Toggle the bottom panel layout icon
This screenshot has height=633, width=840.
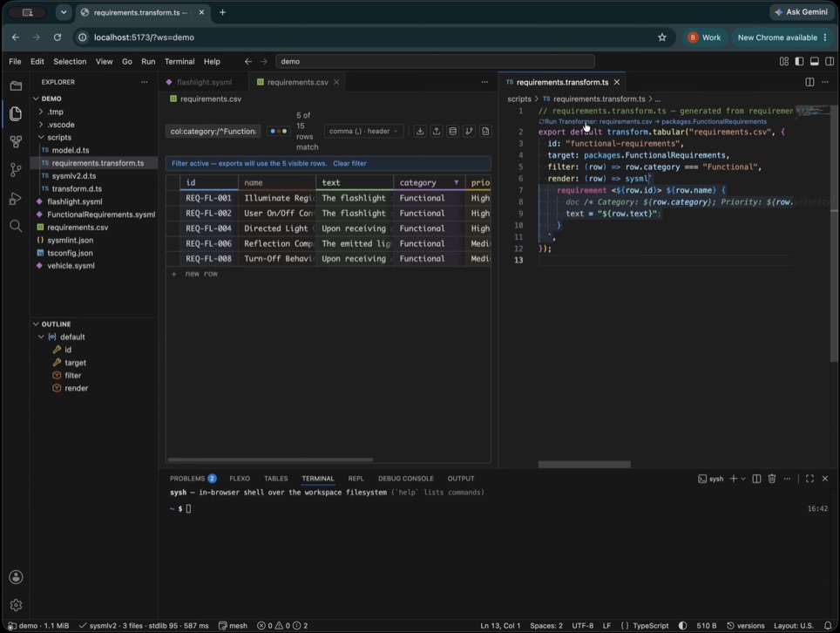click(x=814, y=62)
